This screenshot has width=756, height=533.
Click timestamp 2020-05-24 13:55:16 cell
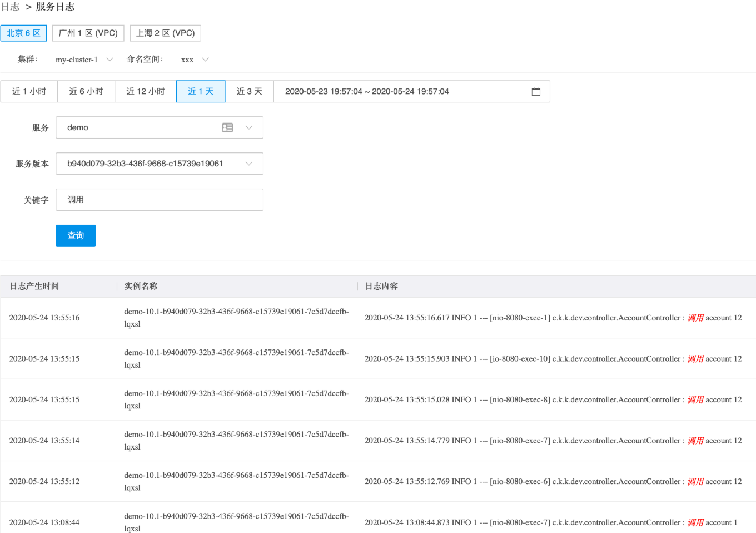click(44, 318)
